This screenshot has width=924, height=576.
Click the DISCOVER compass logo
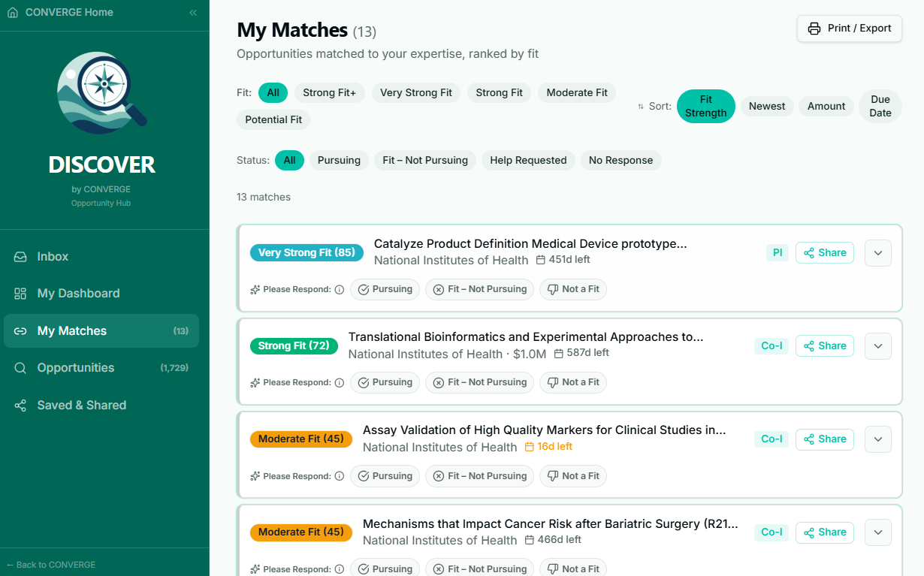click(102, 93)
